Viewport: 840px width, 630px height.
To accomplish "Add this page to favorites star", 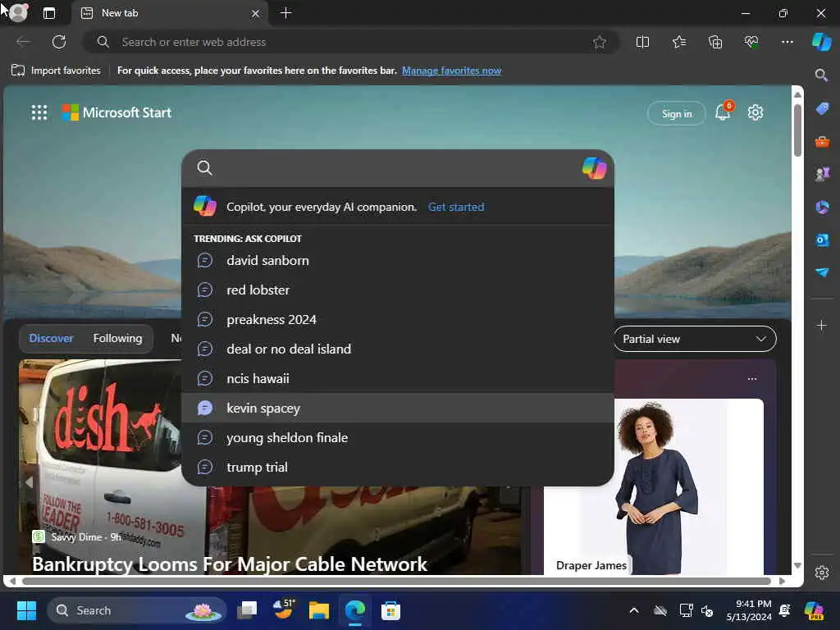I will click(x=600, y=42).
